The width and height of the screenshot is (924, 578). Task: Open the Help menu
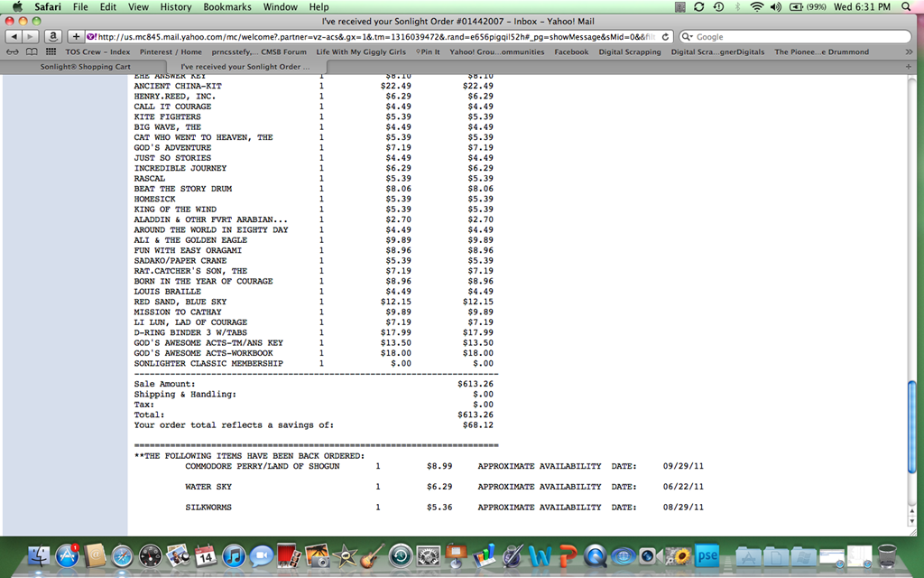coord(319,7)
